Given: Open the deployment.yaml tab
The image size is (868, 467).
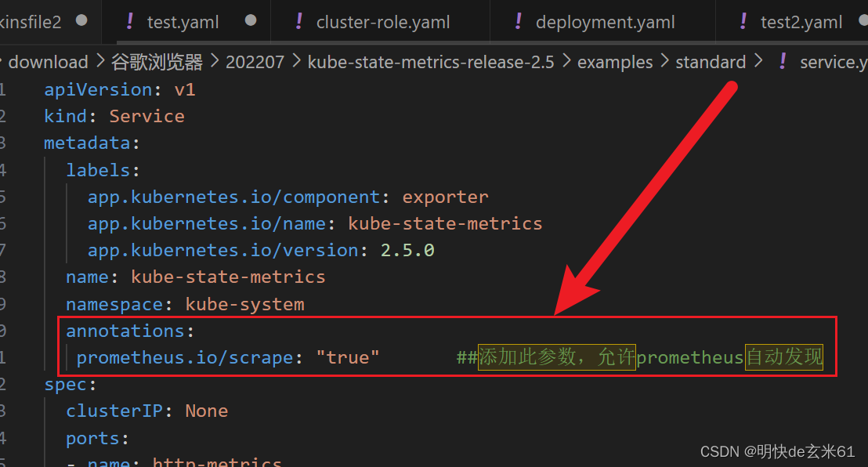Looking at the screenshot, I should [x=605, y=22].
